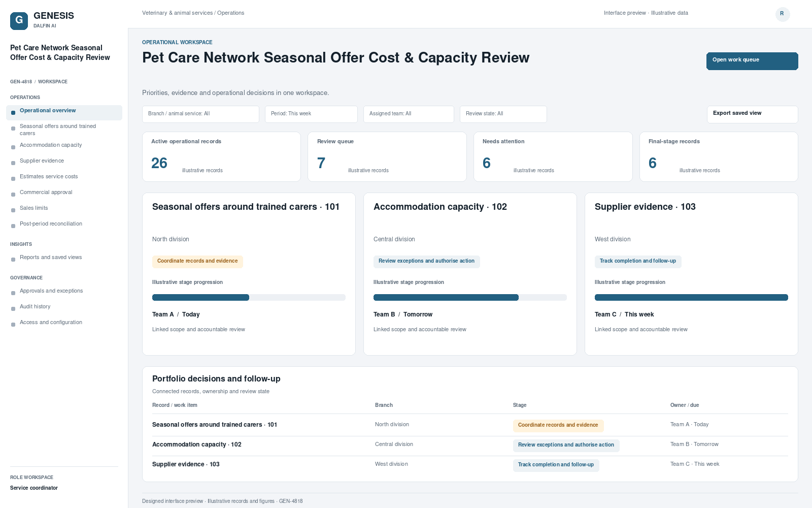Open the user avatar R menu
Viewport: 812px width, 508px height.
click(783, 14)
